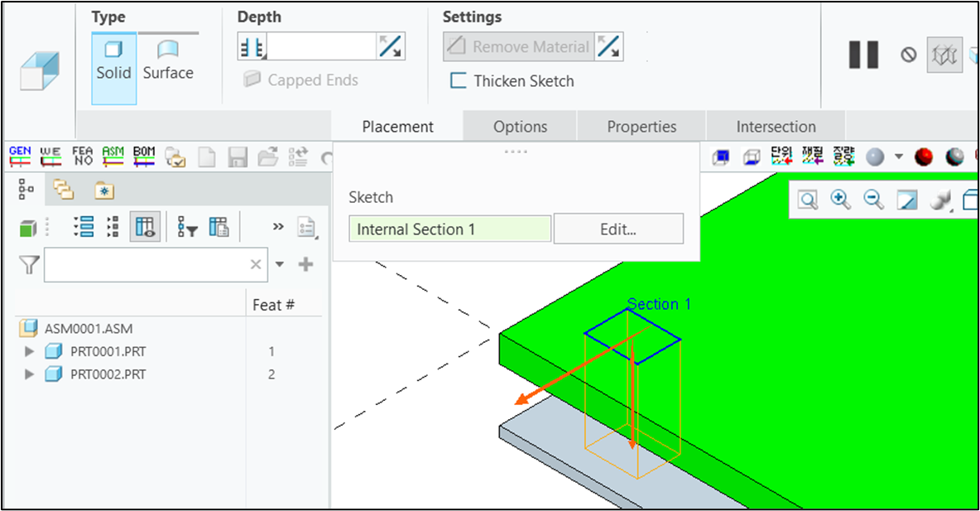
Task: Click the Internal Section 1 collector field
Action: click(x=450, y=229)
